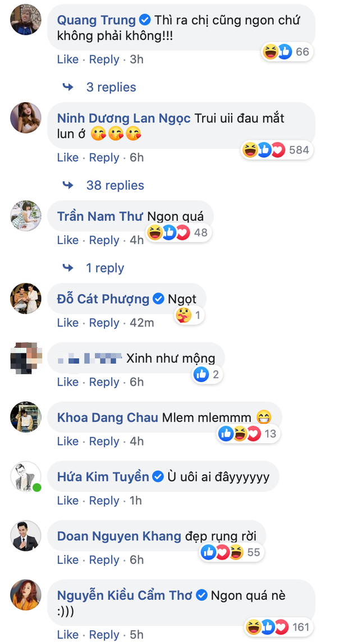Open Quang Trung's profile picture

[25, 19]
